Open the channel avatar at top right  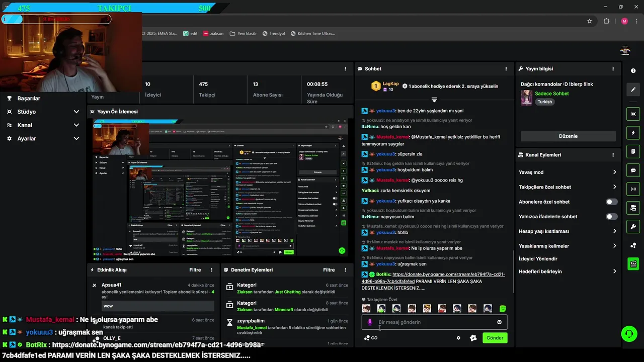click(x=625, y=51)
